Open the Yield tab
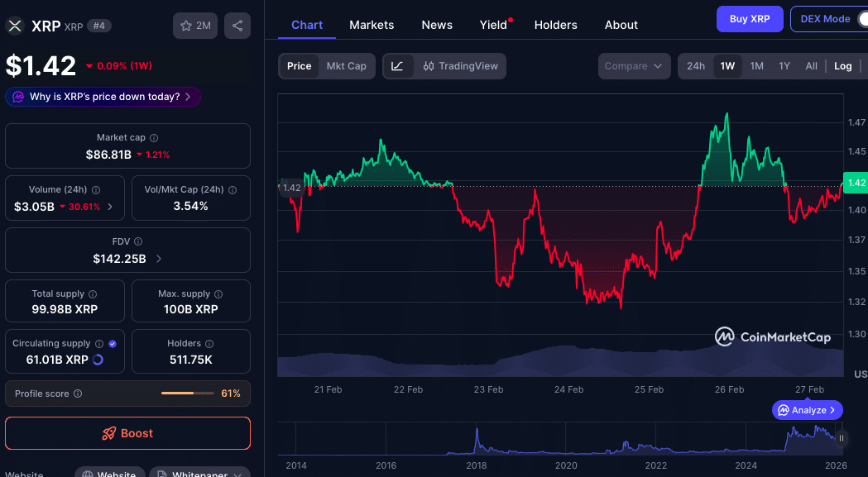Image resolution: width=868 pixels, height=477 pixels. (493, 25)
